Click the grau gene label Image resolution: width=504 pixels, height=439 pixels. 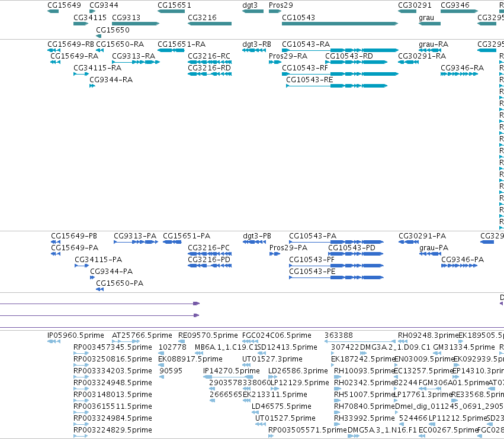tap(426, 17)
